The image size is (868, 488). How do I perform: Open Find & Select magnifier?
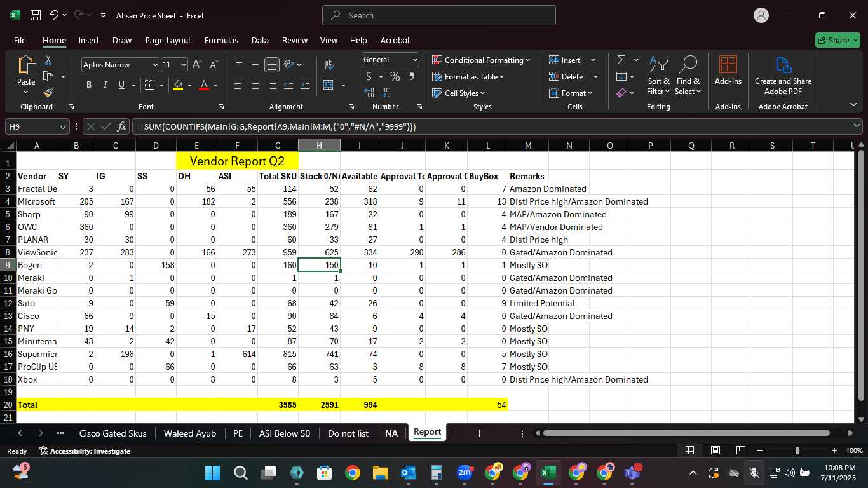coord(688,76)
